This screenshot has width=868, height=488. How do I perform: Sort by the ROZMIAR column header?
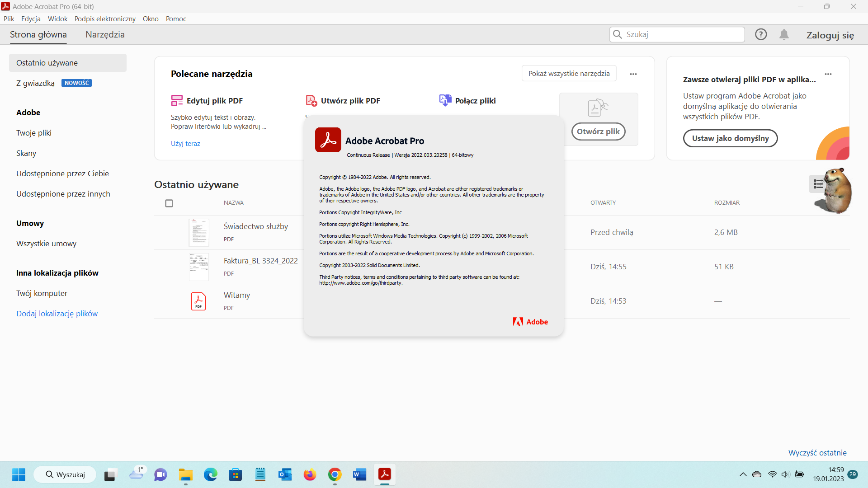click(x=727, y=203)
